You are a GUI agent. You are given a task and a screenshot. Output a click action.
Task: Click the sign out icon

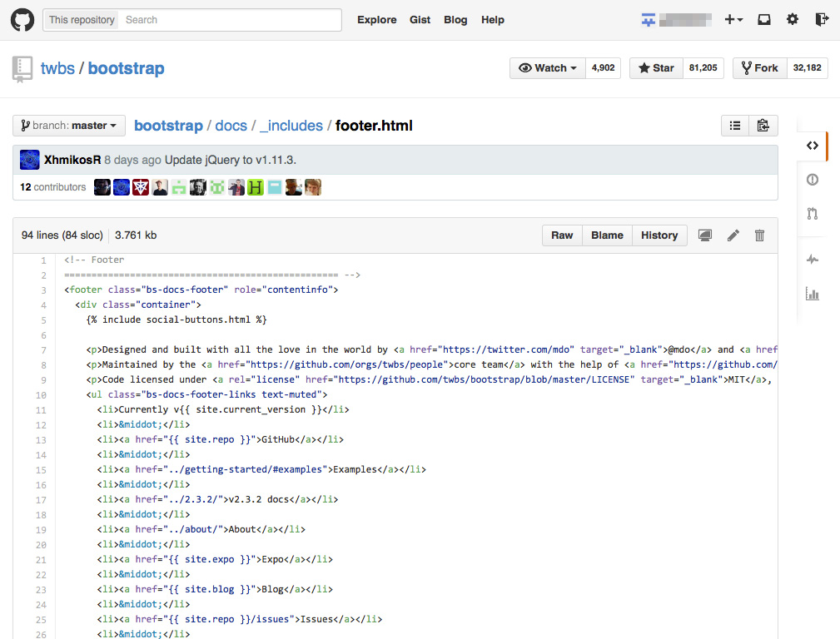click(822, 20)
